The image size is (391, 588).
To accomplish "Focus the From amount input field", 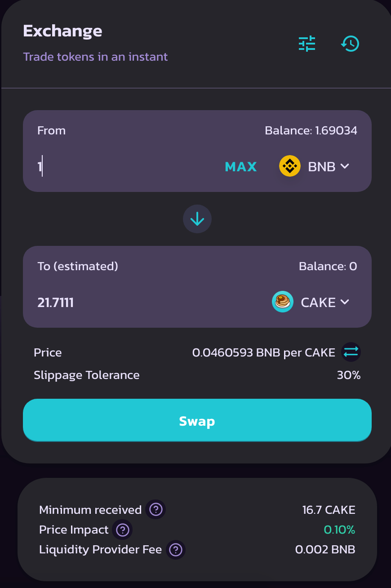I will pyautogui.click(x=126, y=167).
